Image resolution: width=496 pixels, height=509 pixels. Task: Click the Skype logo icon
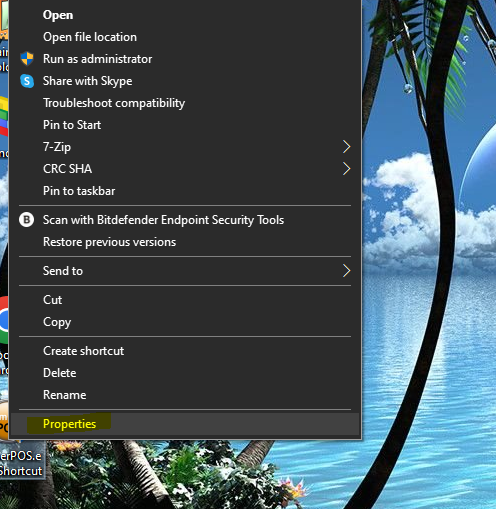27,81
